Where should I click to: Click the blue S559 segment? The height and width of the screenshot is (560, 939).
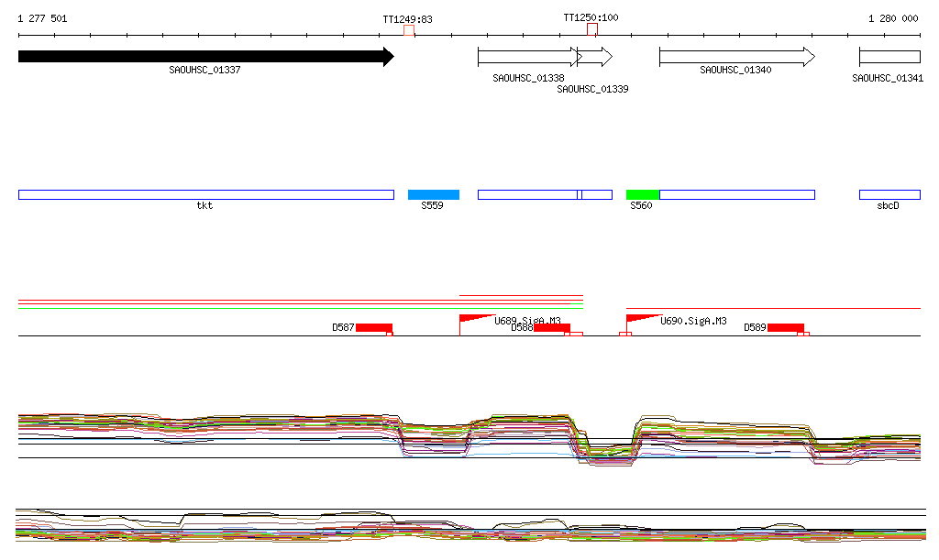pyautogui.click(x=433, y=194)
